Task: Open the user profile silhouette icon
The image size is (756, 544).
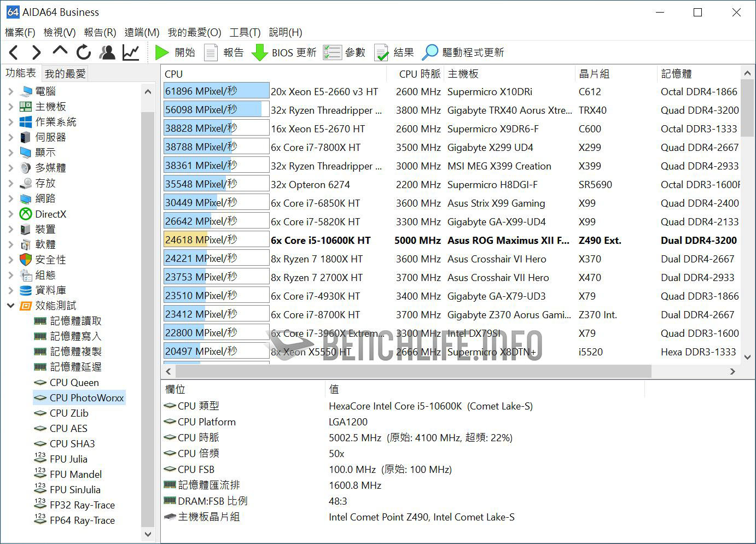Action: point(107,52)
